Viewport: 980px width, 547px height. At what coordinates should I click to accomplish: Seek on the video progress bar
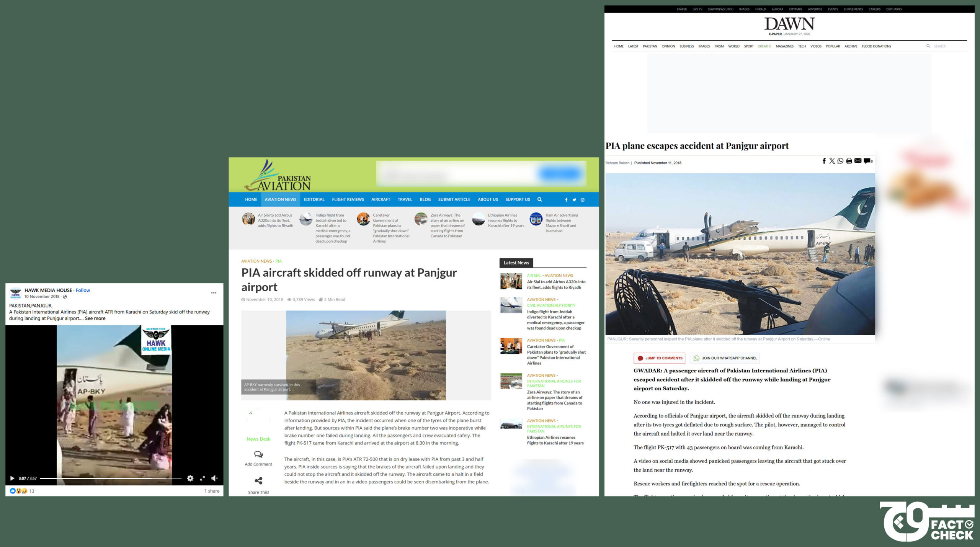(110, 478)
